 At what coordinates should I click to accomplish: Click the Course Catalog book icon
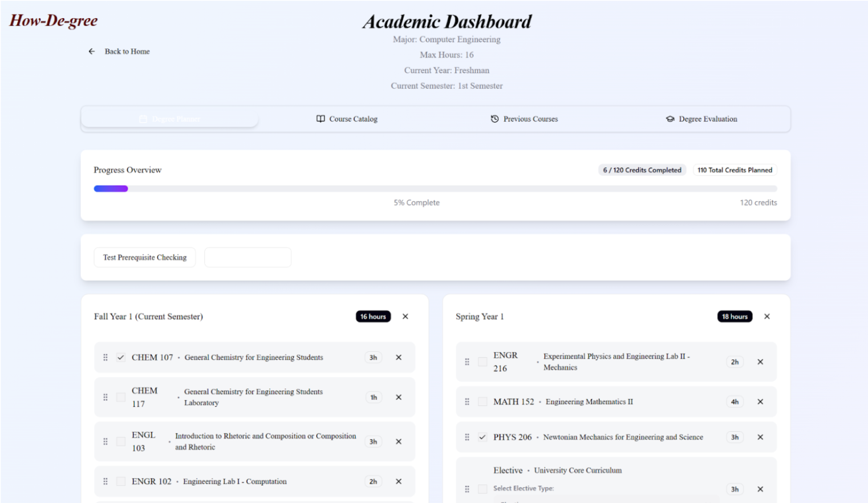pyautogui.click(x=321, y=119)
